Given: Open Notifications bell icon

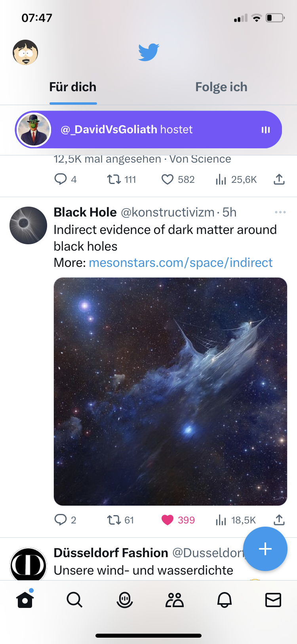Looking at the screenshot, I should [x=224, y=600].
